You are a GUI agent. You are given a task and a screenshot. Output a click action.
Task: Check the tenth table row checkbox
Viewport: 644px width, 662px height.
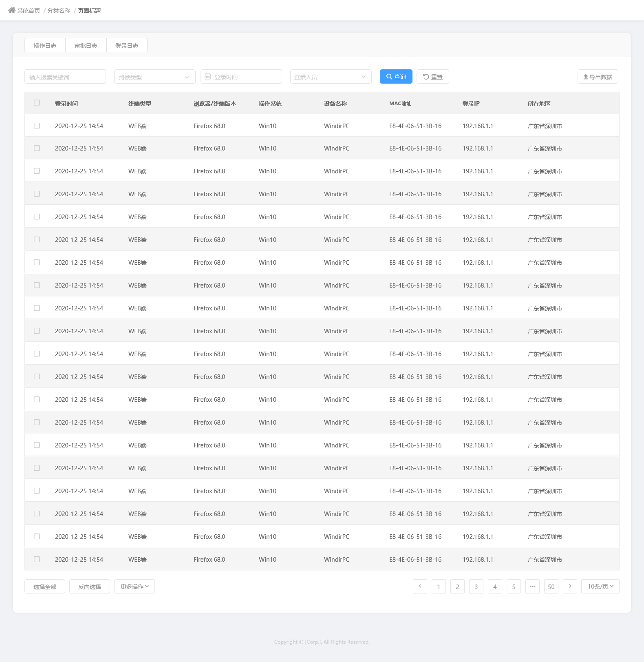pos(37,331)
